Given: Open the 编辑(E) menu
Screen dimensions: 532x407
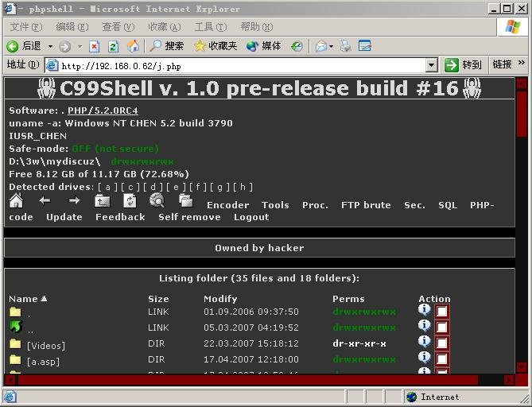Looking at the screenshot, I should click(x=72, y=27).
